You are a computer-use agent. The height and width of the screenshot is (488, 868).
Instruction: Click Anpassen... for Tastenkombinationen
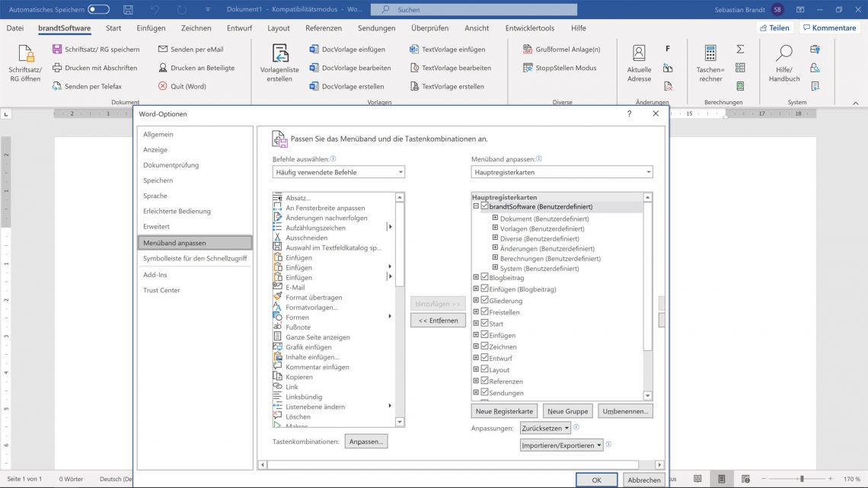(366, 442)
